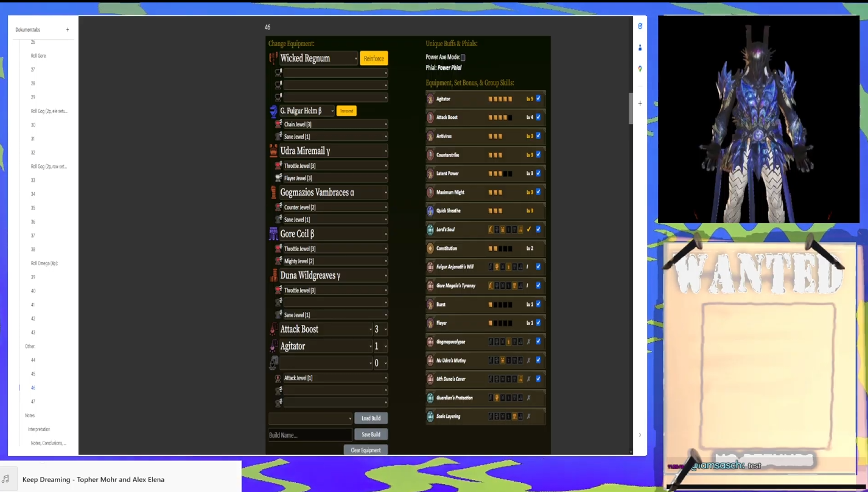Uncheck the Agitator Lv 5 checkbox

point(538,99)
